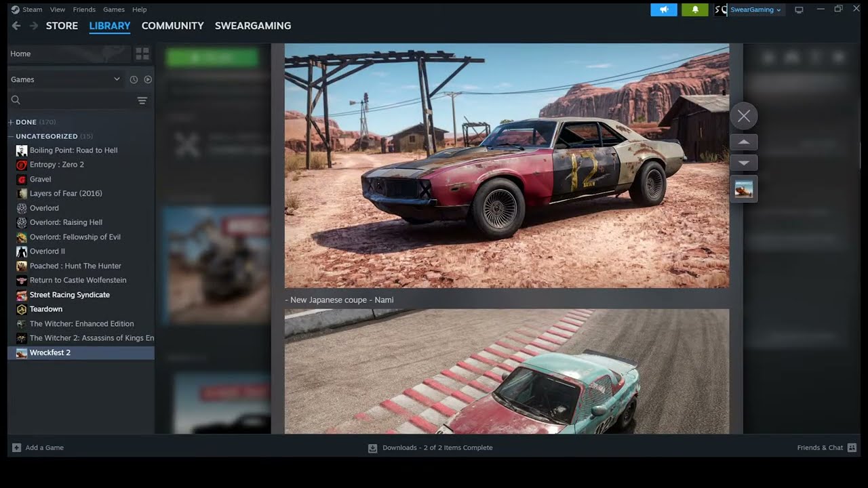The height and width of the screenshot is (488, 868).
Task: Open Downloads status in bottom bar
Action: click(x=431, y=447)
